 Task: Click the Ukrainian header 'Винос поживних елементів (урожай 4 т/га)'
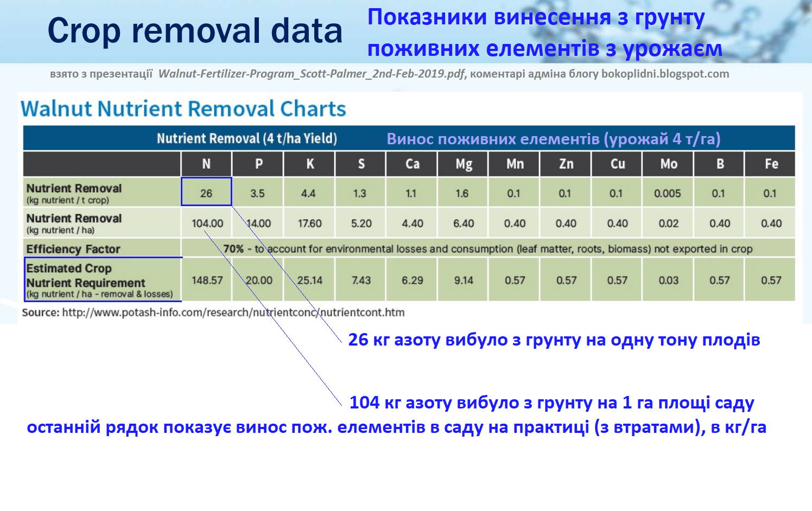tap(554, 139)
